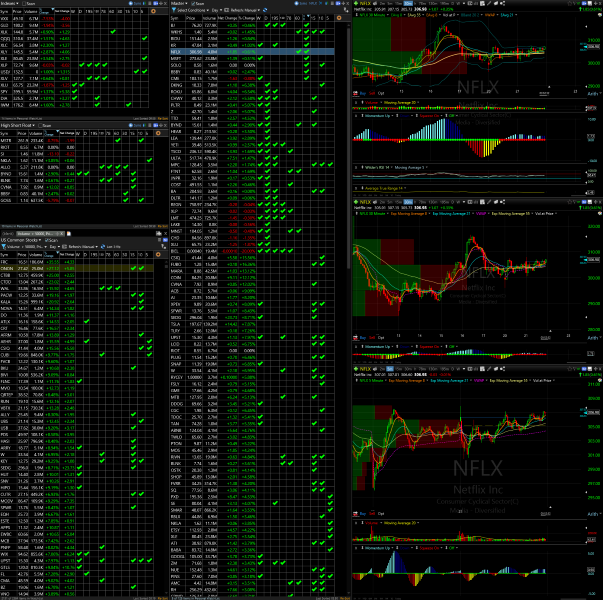603x600 pixels.
Task: Open the color palette icon in bottom chart
Action: (599, 380)
